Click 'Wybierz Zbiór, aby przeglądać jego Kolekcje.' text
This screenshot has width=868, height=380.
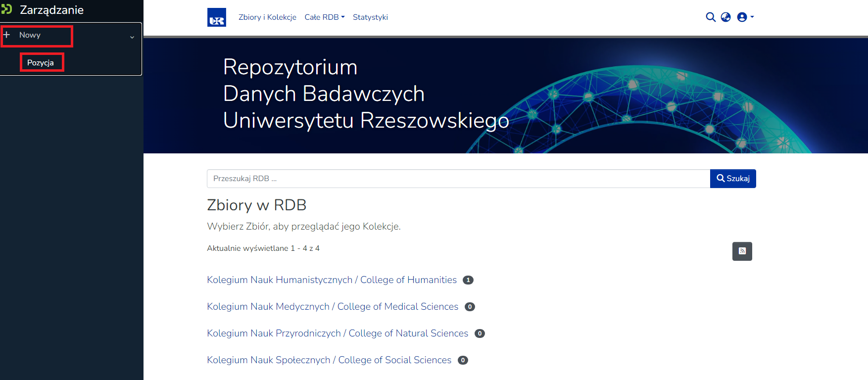tap(304, 227)
